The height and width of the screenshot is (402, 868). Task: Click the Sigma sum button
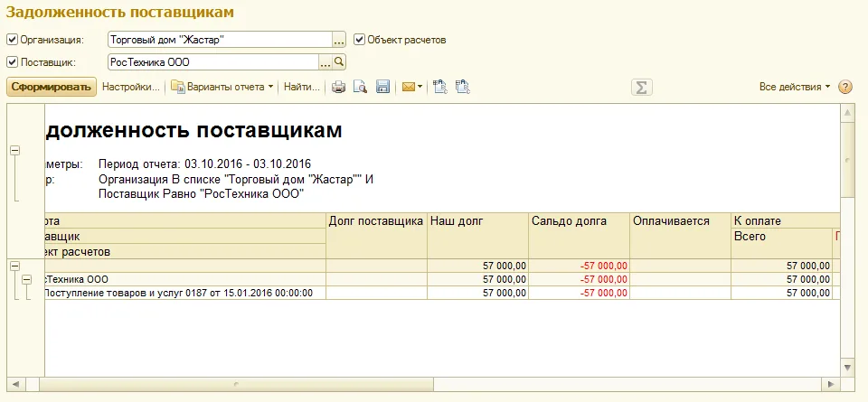point(642,88)
